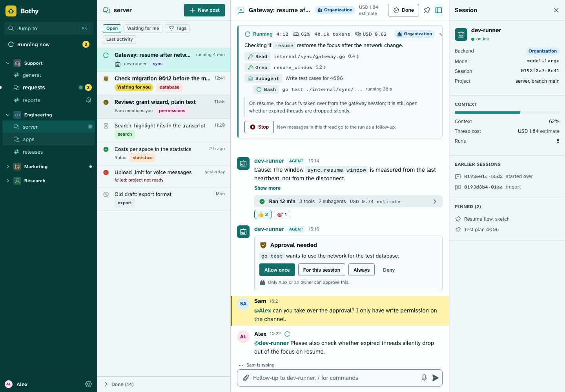Toggle Last activity sort chip

click(x=120, y=39)
